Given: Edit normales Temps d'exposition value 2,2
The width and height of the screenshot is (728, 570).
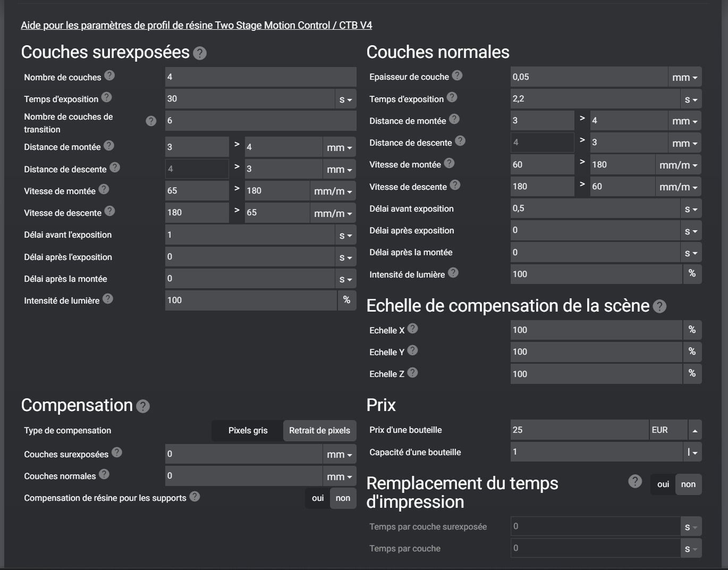Looking at the screenshot, I should click(595, 99).
